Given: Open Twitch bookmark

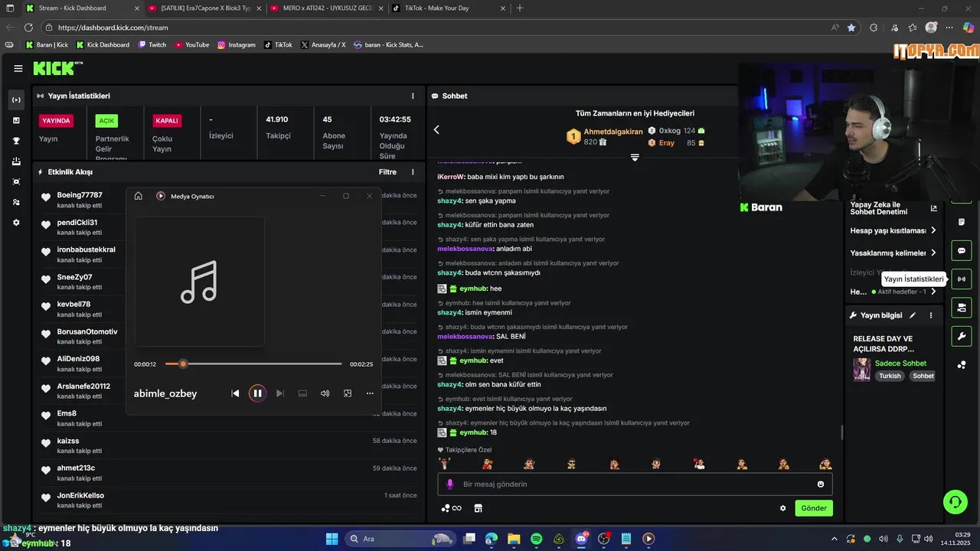Looking at the screenshot, I should point(152,45).
